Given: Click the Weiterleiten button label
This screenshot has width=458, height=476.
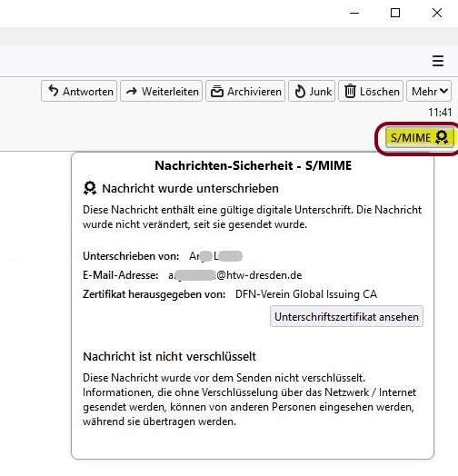Looking at the screenshot, I should coord(170,92).
